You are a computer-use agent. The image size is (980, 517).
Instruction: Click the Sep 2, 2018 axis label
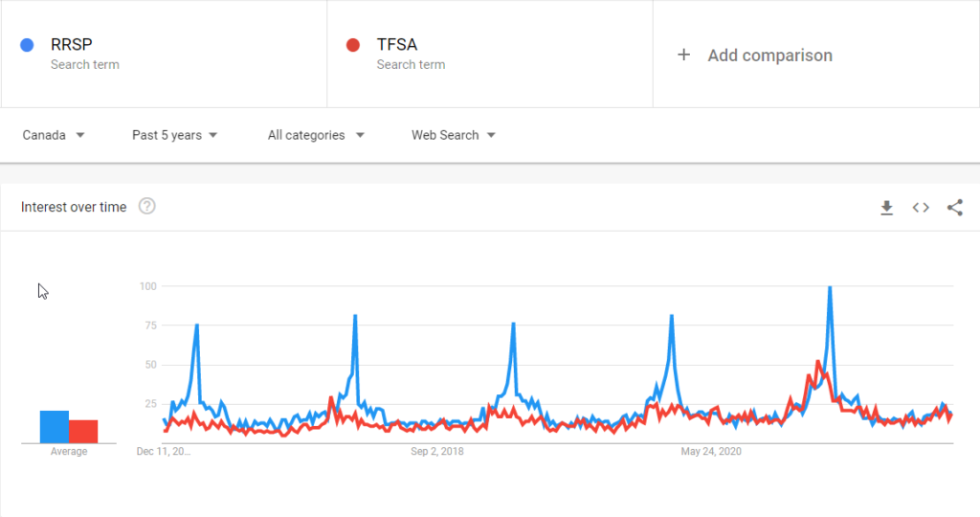coord(436,451)
